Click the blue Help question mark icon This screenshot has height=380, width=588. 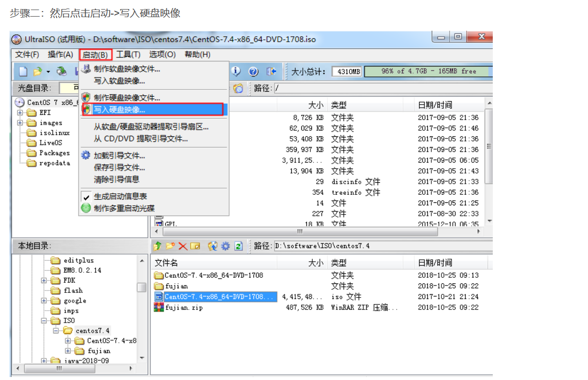[253, 71]
